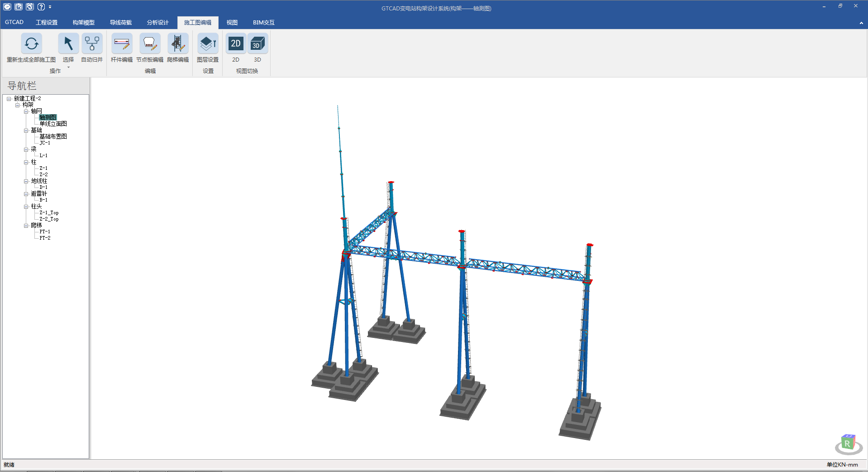Screen dimensions: 868x472
Task: Open 图层设置 layer settings
Action: click(x=208, y=44)
